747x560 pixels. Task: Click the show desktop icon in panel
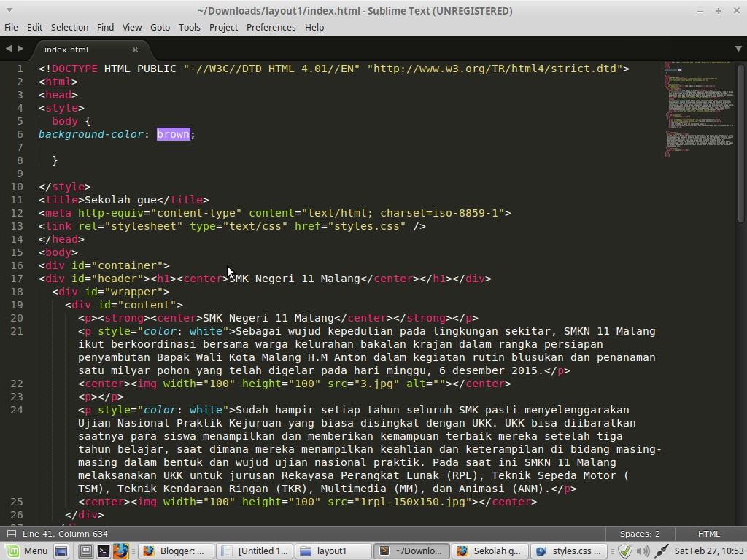click(x=61, y=551)
